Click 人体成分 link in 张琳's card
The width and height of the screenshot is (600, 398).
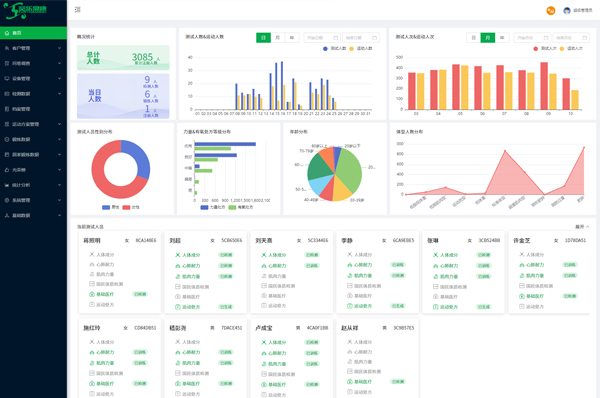coord(449,255)
